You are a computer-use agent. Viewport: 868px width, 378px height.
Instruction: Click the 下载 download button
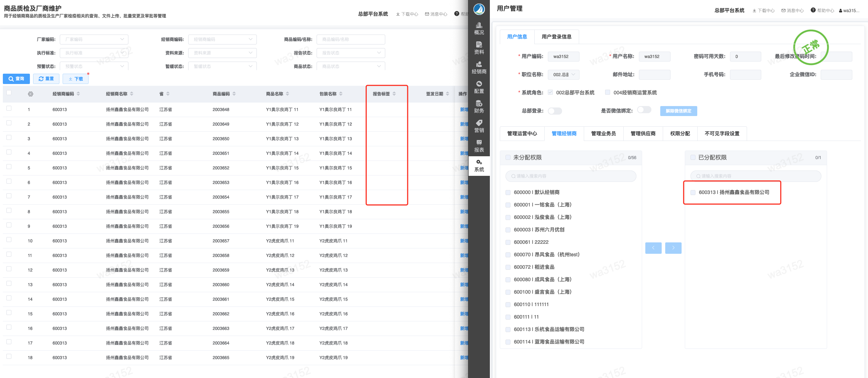(75, 79)
